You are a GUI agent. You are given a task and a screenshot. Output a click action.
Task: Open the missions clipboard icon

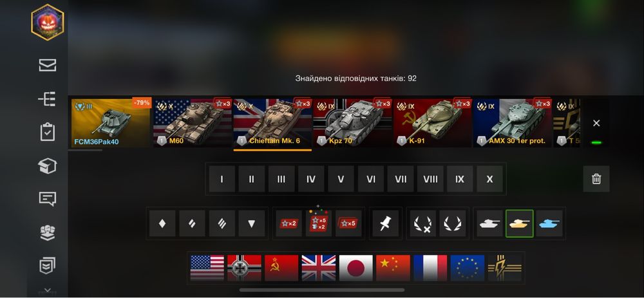47,132
